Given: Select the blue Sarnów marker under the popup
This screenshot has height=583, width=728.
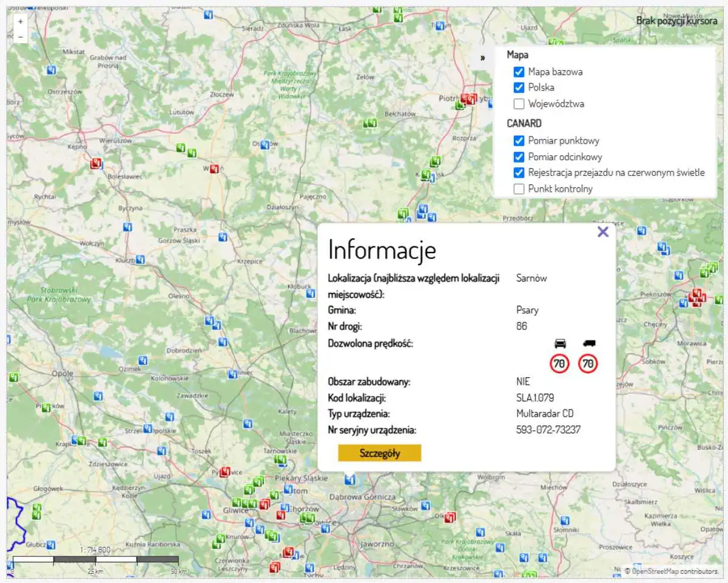Looking at the screenshot, I should (349, 480).
